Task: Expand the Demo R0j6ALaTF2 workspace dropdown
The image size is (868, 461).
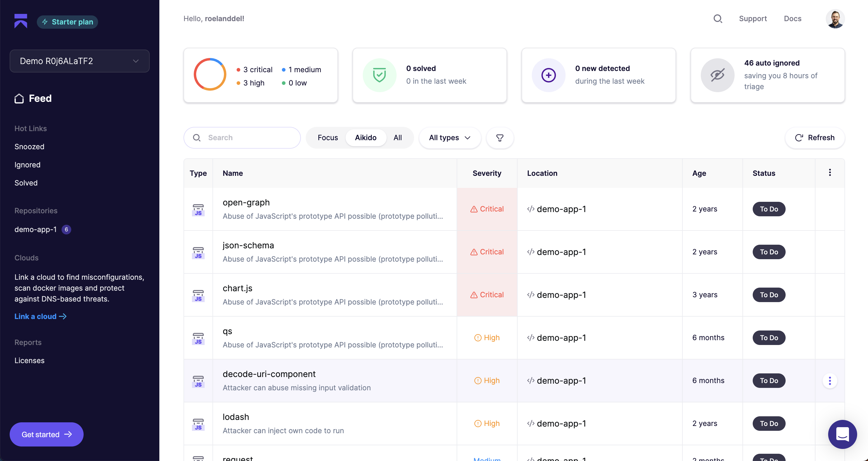Action: (x=79, y=61)
